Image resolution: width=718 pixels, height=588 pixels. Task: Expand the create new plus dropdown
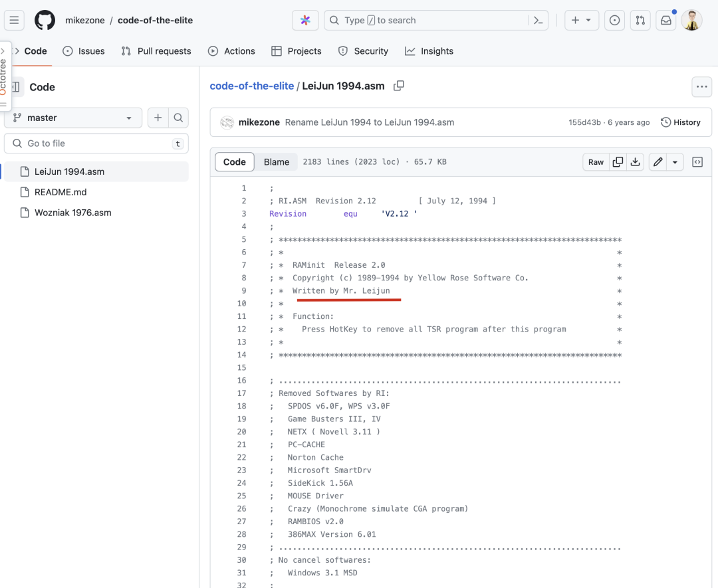(x=582, y=20)
